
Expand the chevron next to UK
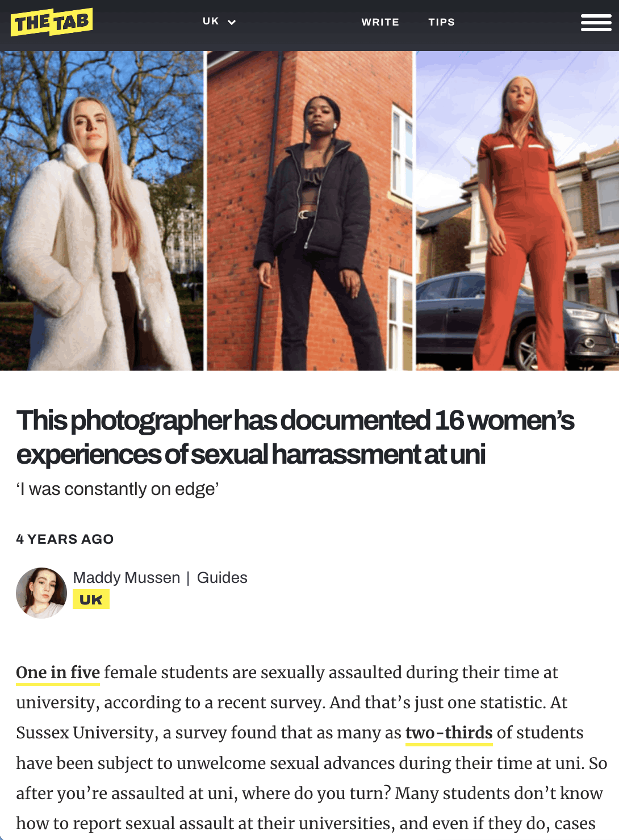(232, 22)
